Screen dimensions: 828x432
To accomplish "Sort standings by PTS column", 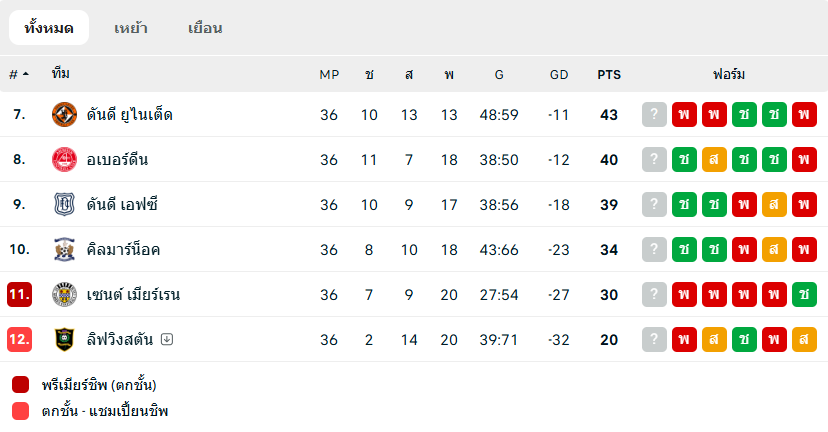I will [609, 74].
